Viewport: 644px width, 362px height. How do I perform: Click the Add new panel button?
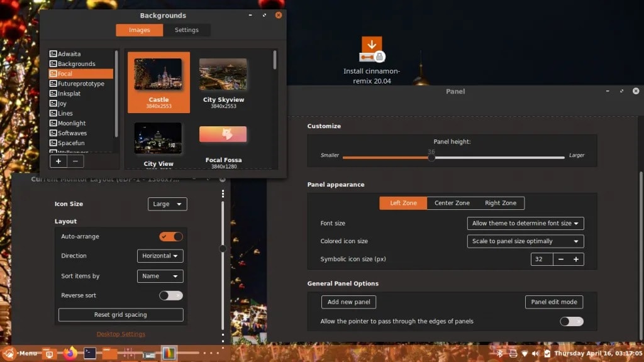click(348, 302)
